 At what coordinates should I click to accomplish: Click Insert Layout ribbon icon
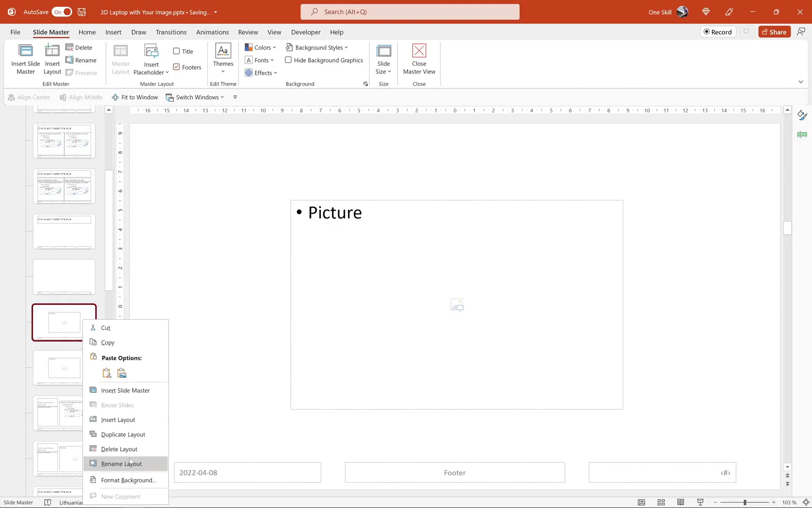(52, 59)
